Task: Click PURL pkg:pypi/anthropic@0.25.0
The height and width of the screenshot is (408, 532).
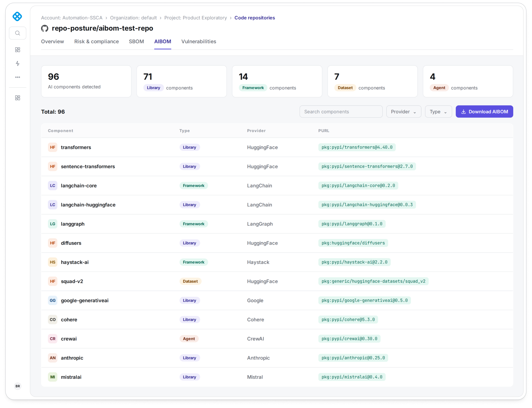Action: click(x=353, y=358)
